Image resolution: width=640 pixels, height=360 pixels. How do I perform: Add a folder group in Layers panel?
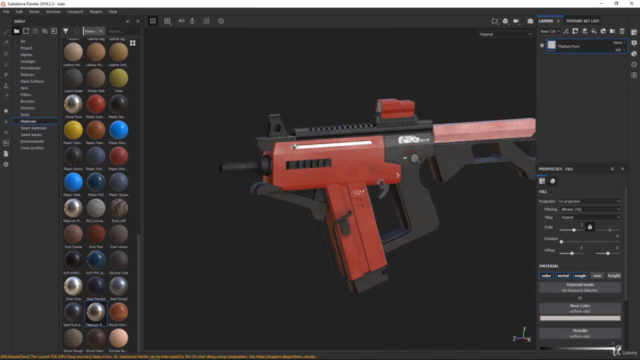click(x=612, y=31)
